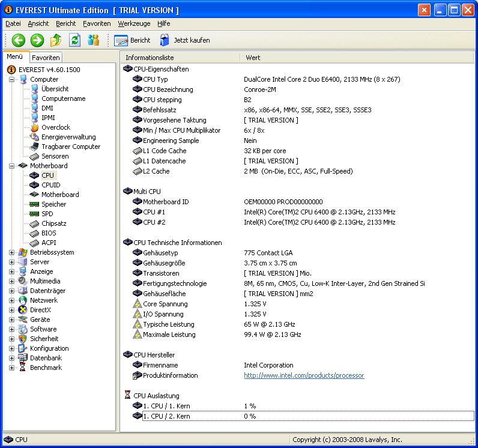This screenshot has height=448, width=478.
Task: Click the Geräte devices icon
Action: point(23,319)
